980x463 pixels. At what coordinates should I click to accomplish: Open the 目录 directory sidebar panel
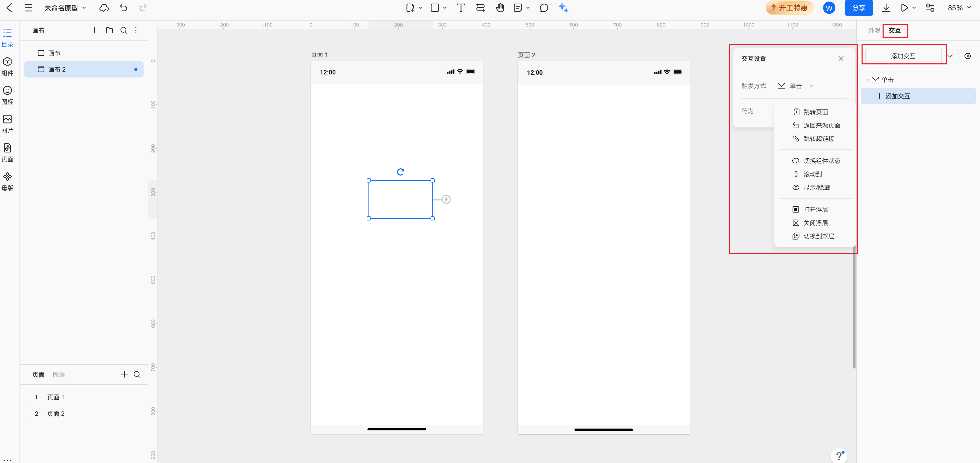[x=8, y=38]
